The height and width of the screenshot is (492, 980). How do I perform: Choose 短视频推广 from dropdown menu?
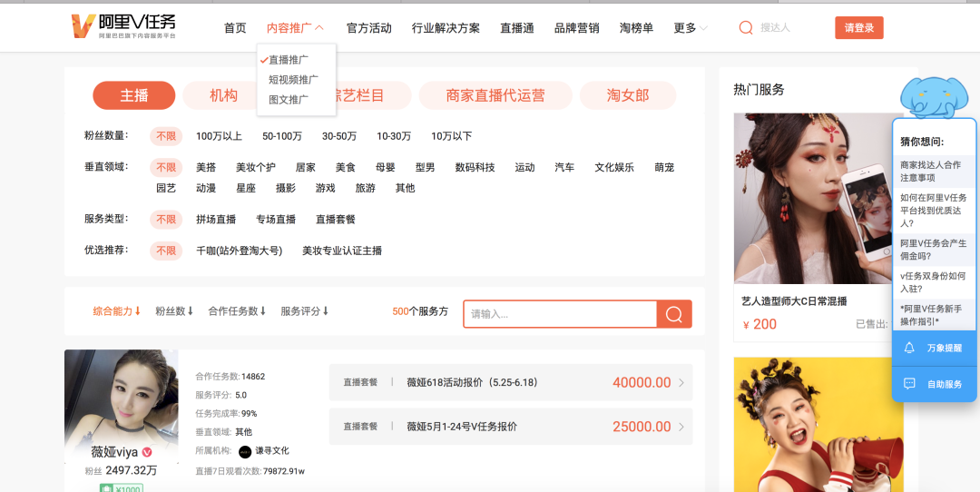293,79
